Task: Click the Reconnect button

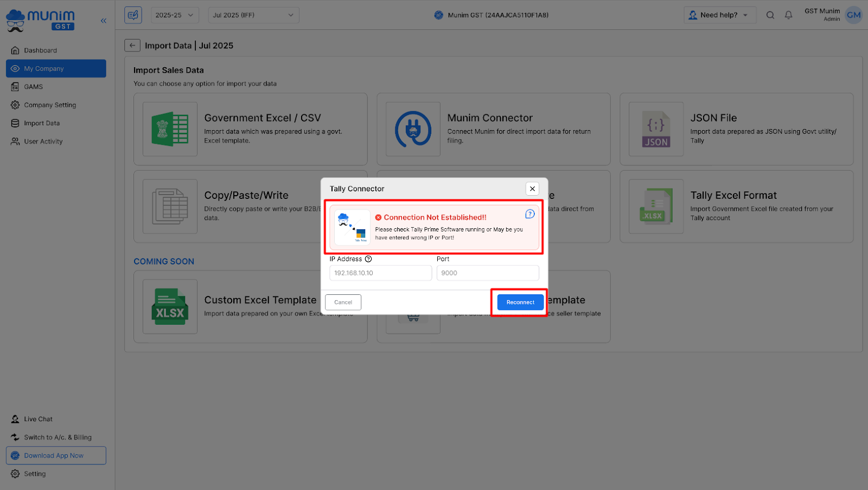Action: (520, 302)
